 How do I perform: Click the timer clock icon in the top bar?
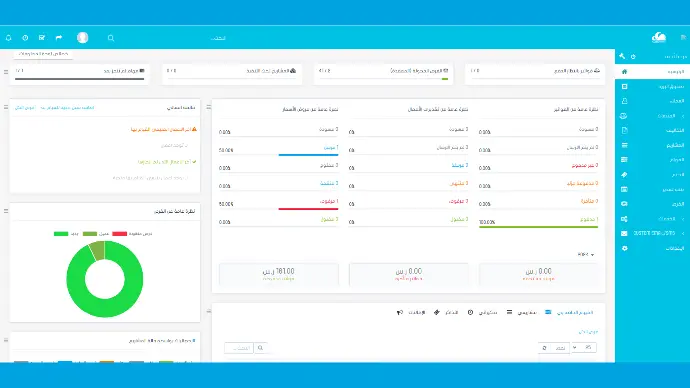pos(25,38)
